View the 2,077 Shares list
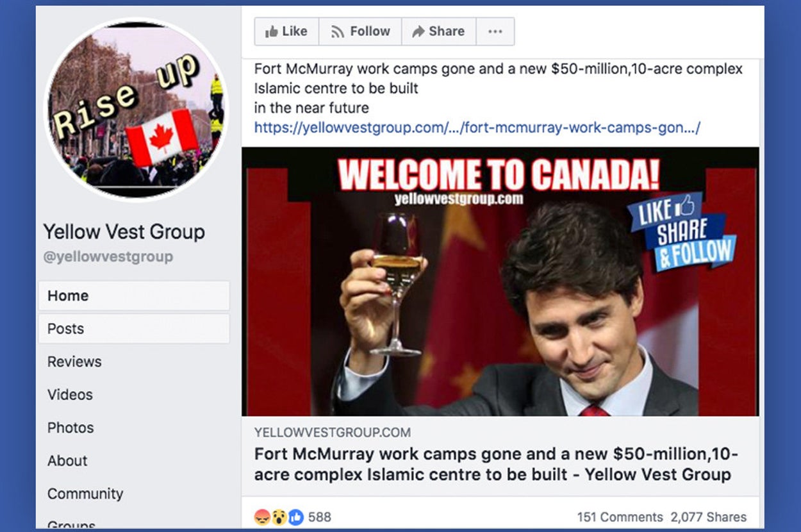801x532 pixels. (708, 517)
